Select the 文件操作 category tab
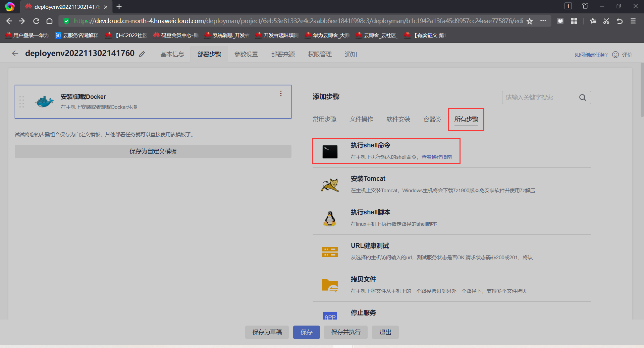644x348 pixels. pyautogui.click(x=362, y=119)
